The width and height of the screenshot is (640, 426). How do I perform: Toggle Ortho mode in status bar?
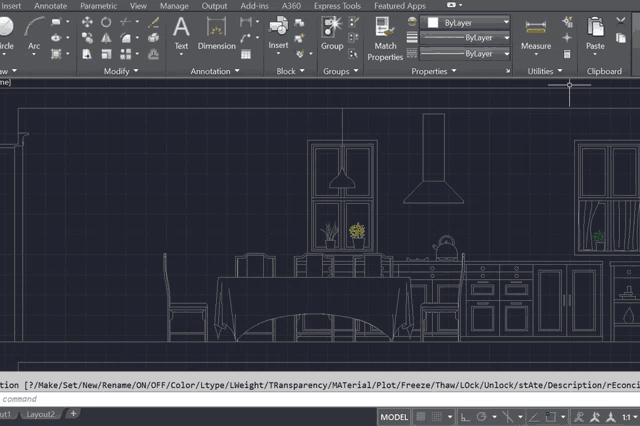click(x=465, y=417)
